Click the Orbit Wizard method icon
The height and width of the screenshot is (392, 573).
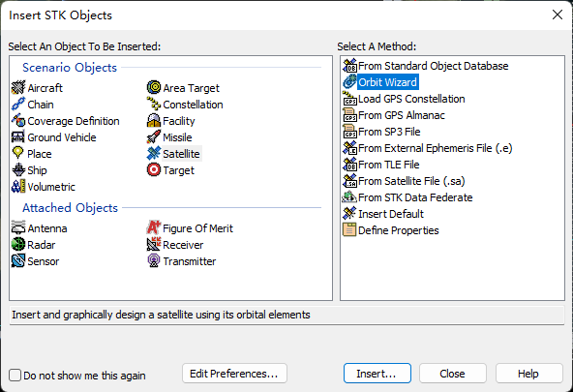point(349,82)
